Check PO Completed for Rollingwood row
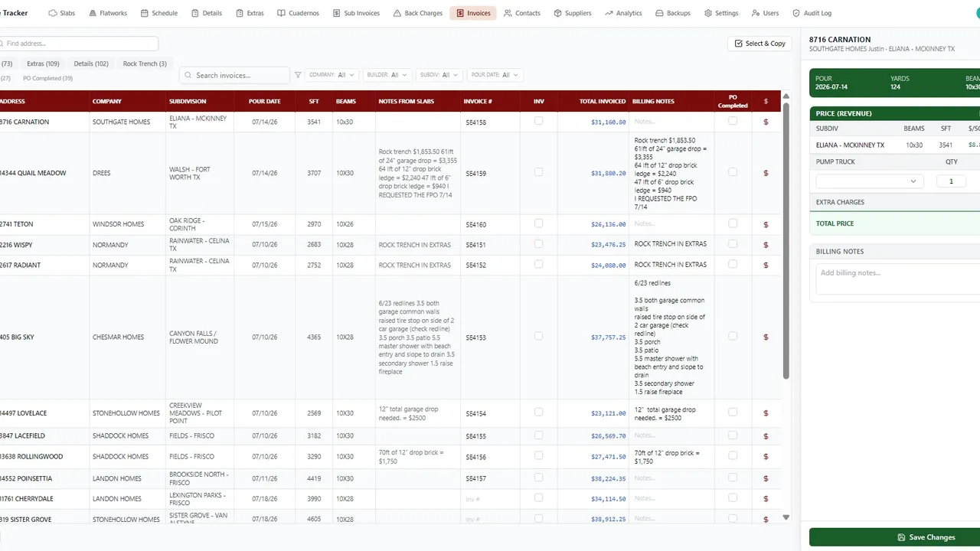The width and height of the screenshot is (980, 551). click(733, 455)
